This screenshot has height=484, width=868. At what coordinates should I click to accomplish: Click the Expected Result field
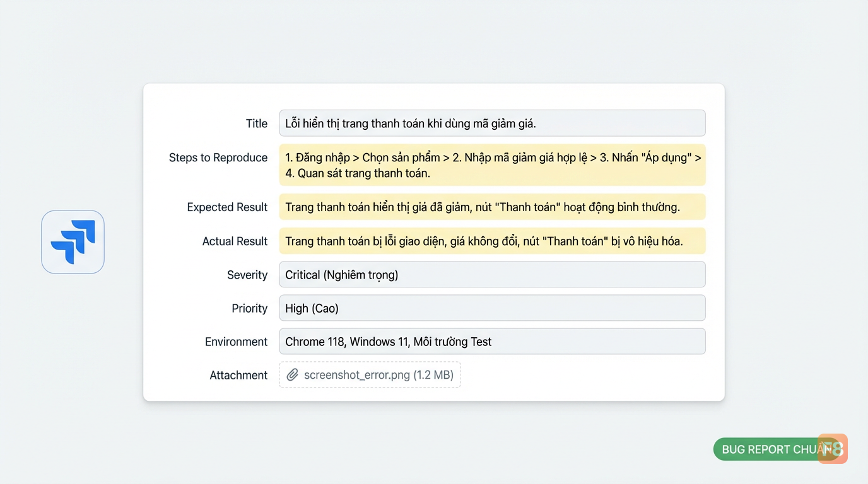[492, 207]
